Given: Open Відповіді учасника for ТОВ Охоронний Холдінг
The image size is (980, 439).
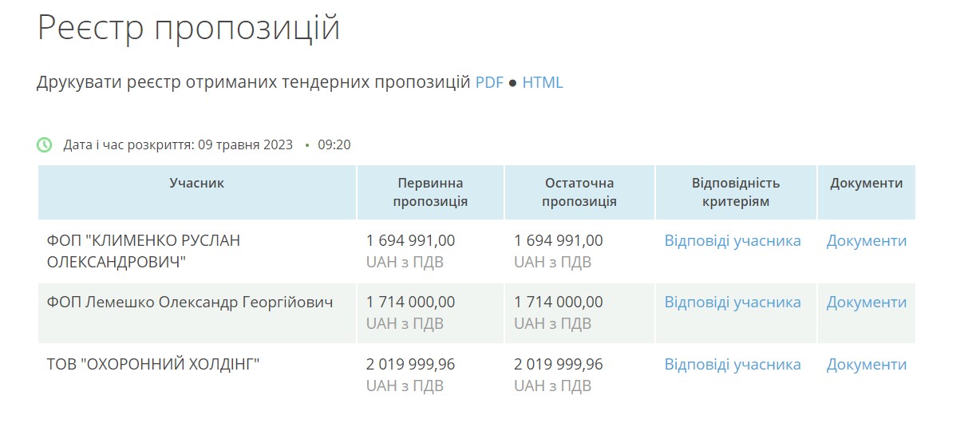Looking at the screenshot, I should [733, 365].
